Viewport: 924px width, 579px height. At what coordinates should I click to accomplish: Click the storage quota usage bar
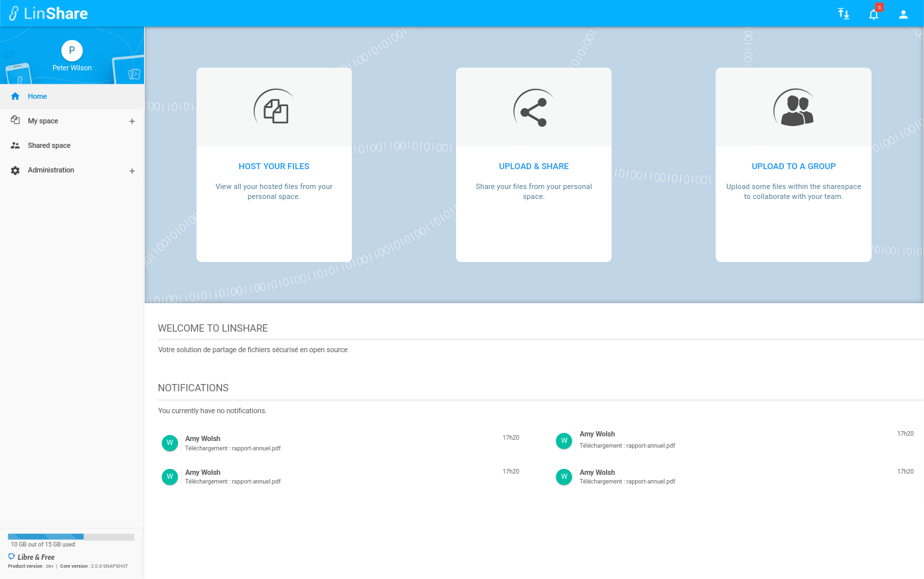click(x=71, y=537)
